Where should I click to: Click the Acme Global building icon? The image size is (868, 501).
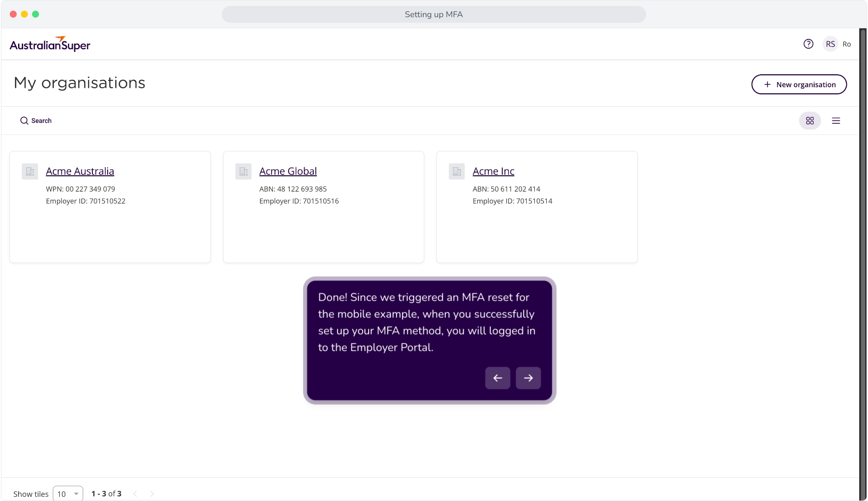243,172
